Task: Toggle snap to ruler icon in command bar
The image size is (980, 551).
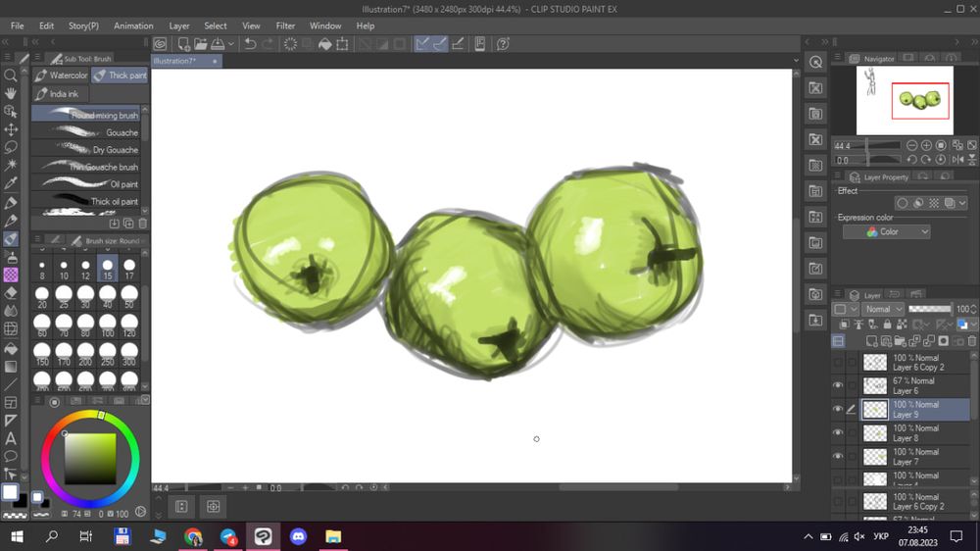Action: tap(422, 44)
